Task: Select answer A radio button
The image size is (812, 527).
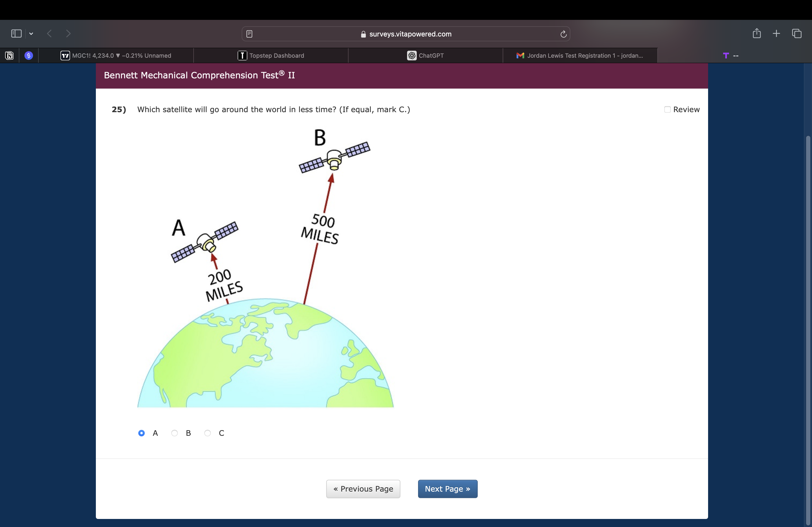Action: pyautogui.click(x=141, y=433)
